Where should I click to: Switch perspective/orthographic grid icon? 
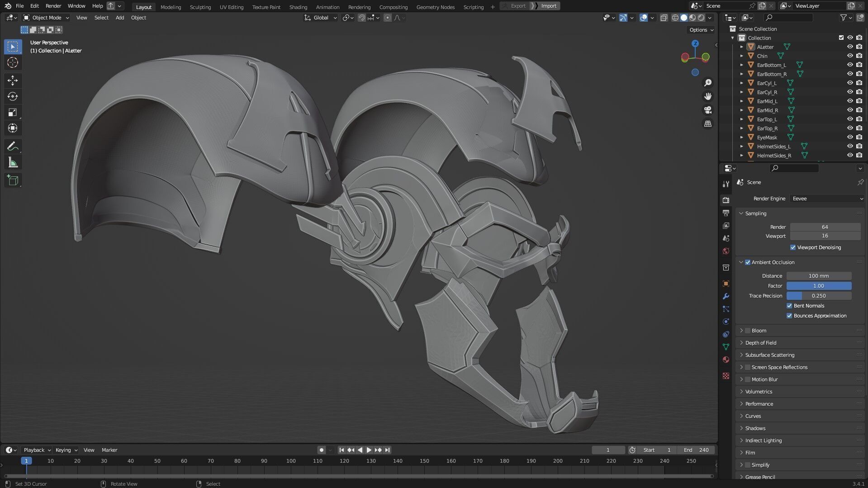(708, 123)
